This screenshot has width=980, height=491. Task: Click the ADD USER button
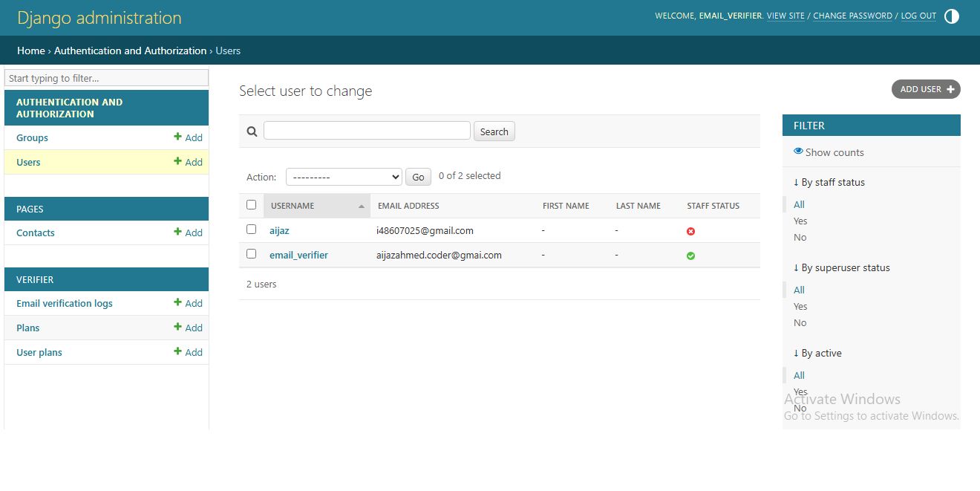pyautogui.click(x=926, y=89)
